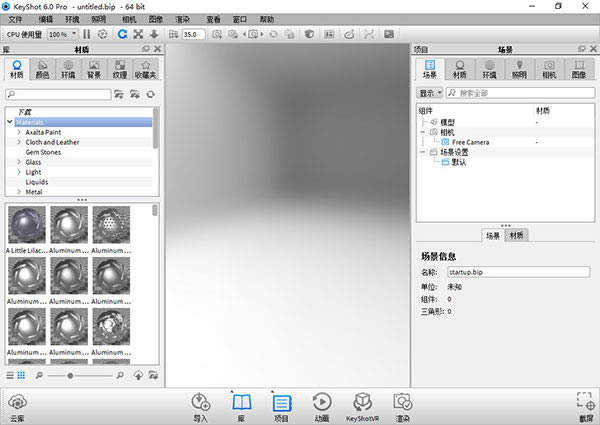The width and height of the screenshot is (600, 425).
Task: Select Gem Stones in material tree
Action: (43, 152)
